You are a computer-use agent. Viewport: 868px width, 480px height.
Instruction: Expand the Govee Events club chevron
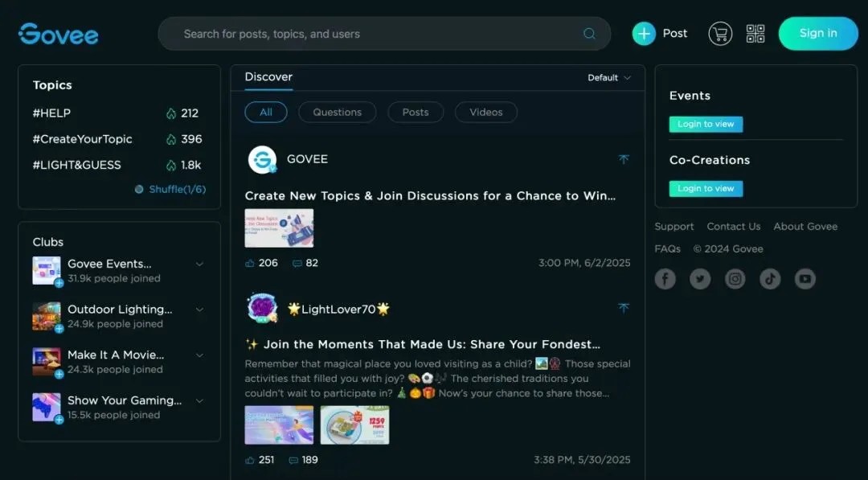199,265
